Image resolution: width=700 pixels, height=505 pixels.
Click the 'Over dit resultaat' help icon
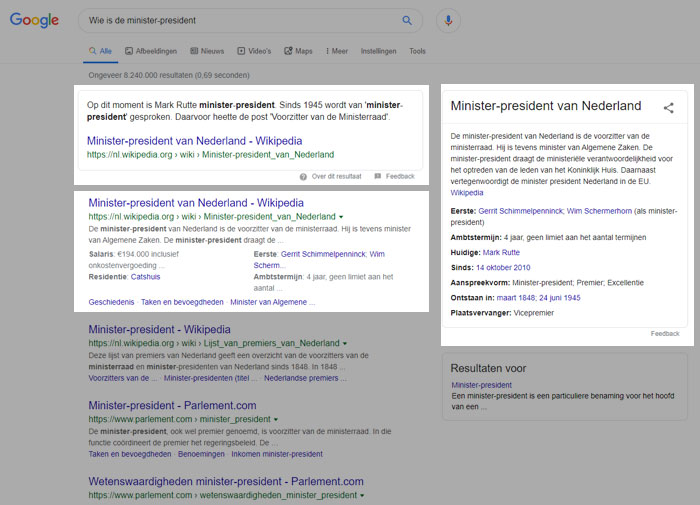[x=303, y=177]
